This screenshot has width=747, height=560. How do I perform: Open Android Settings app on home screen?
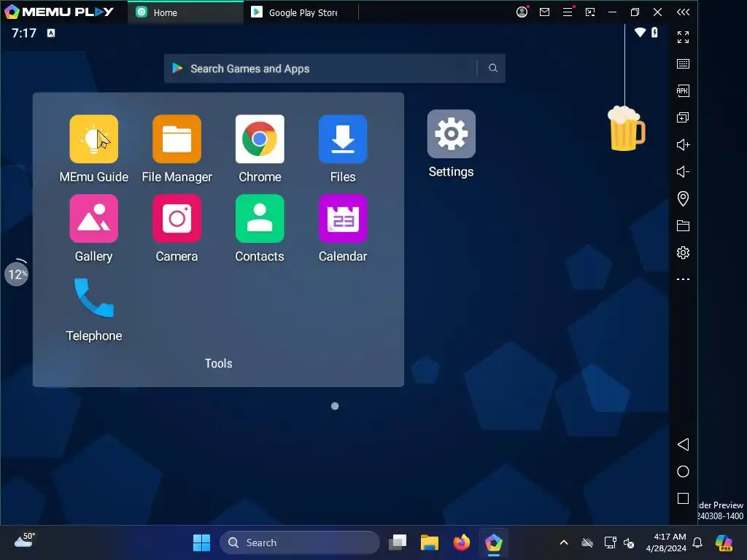point(451,134)
